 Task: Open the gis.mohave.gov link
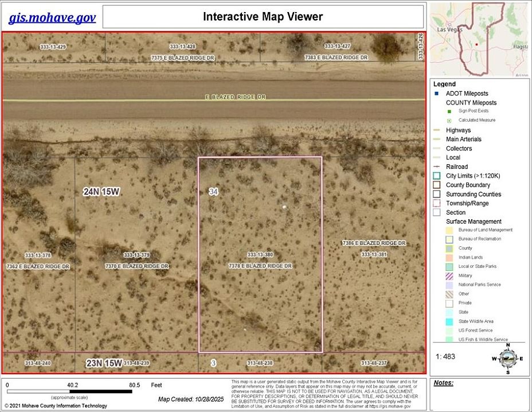pyautogui.click(x=52, y=18)
